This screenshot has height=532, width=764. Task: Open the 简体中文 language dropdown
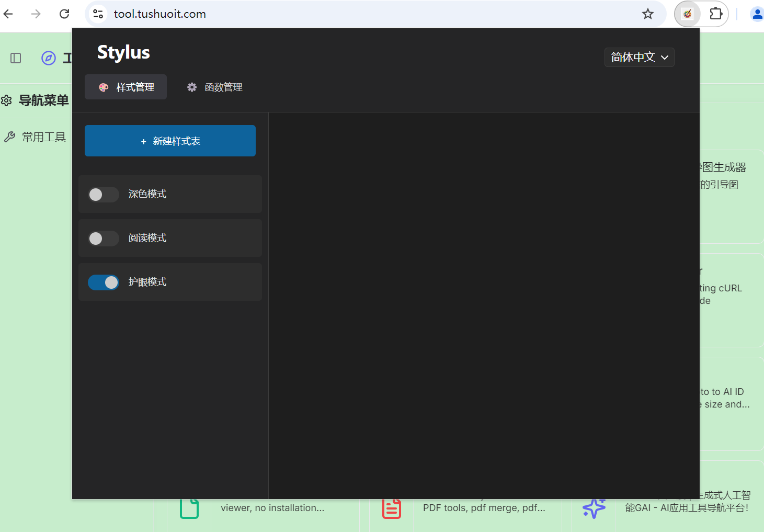pyautogui.click(x=639, y=57)
